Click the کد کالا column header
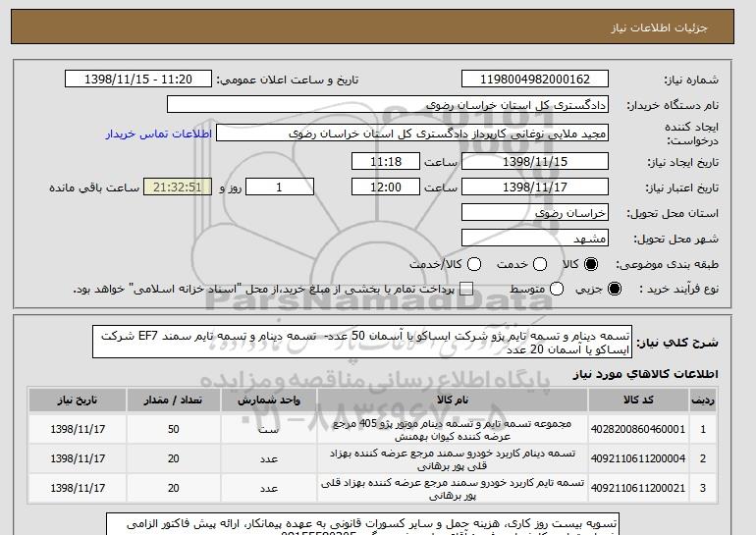 tap(638, 401)
